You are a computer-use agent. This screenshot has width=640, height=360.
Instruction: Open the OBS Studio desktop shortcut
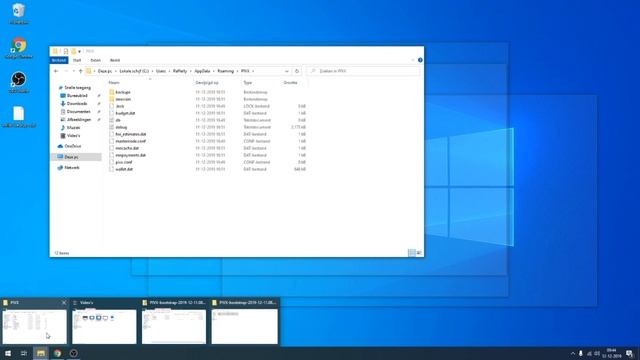pos(18,82)
